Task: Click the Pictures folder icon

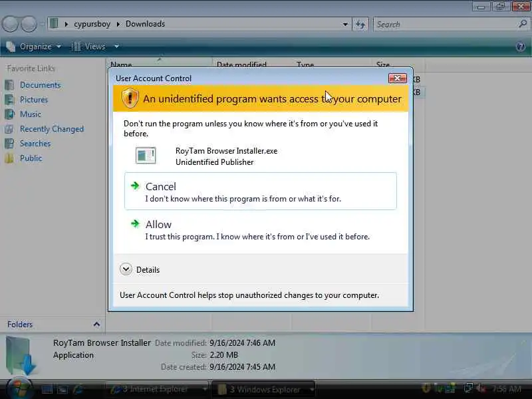Action: point(9,99)
